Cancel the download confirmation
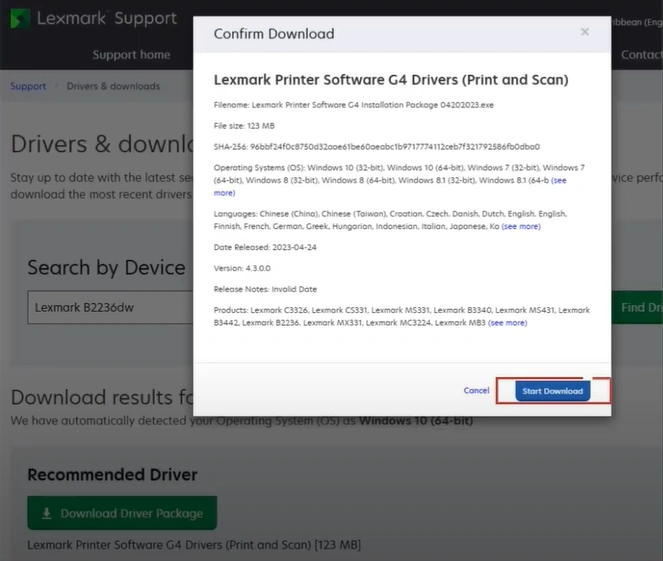The image size is (663, 561). pos(476,391)
